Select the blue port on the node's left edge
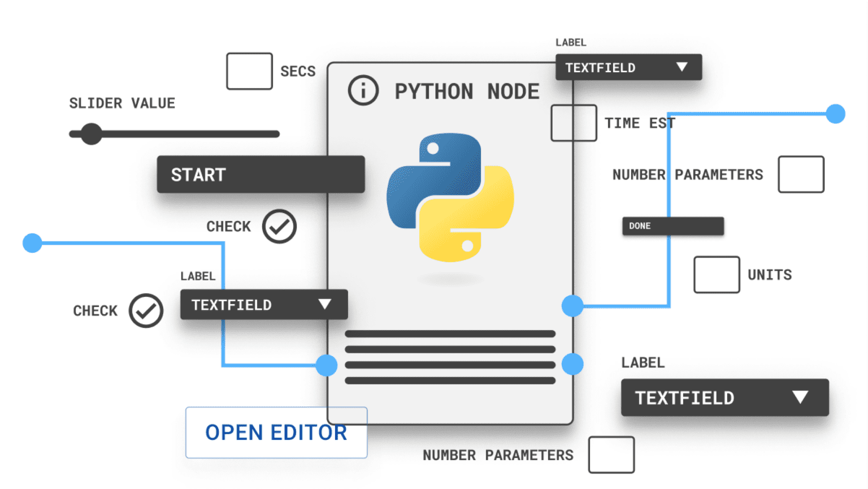The width and height of the screenshot is (868, 489). [x=327, y=365]
